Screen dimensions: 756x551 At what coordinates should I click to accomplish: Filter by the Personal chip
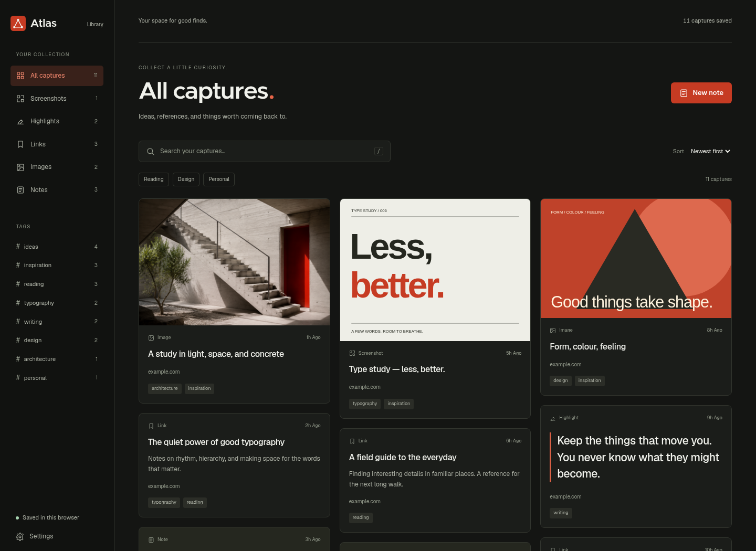point(219,179)
